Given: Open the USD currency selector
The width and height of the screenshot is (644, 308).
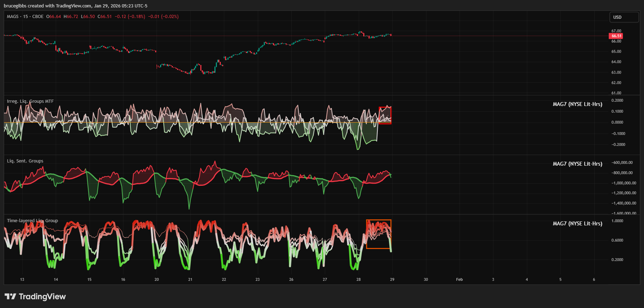Looking at the screenshot, I should pyautogui.click(x=624, y=17).
